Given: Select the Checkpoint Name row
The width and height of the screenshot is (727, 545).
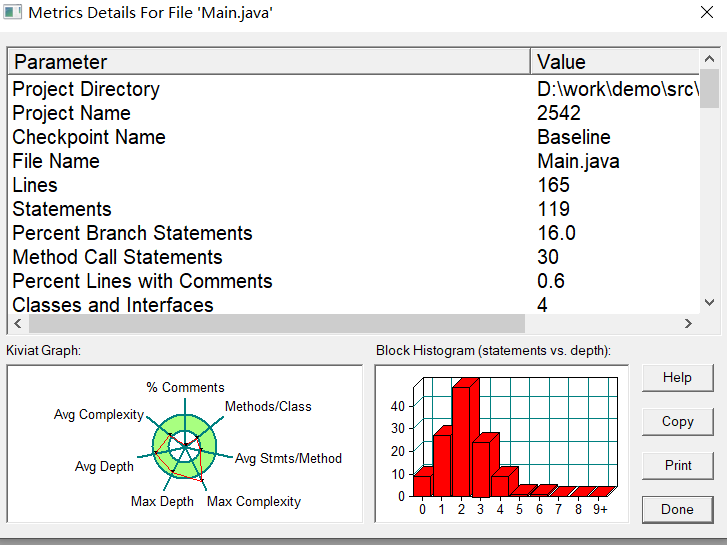Looking at the screenshot, I should 353,137.
